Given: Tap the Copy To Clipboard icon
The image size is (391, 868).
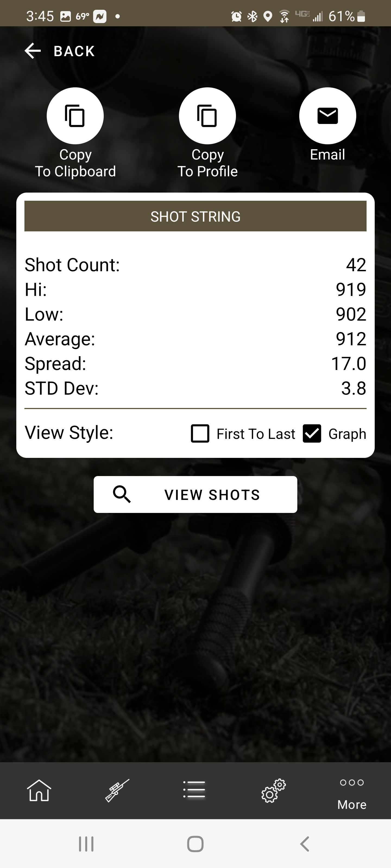Looking at the screenshot, I should (75, 116).
